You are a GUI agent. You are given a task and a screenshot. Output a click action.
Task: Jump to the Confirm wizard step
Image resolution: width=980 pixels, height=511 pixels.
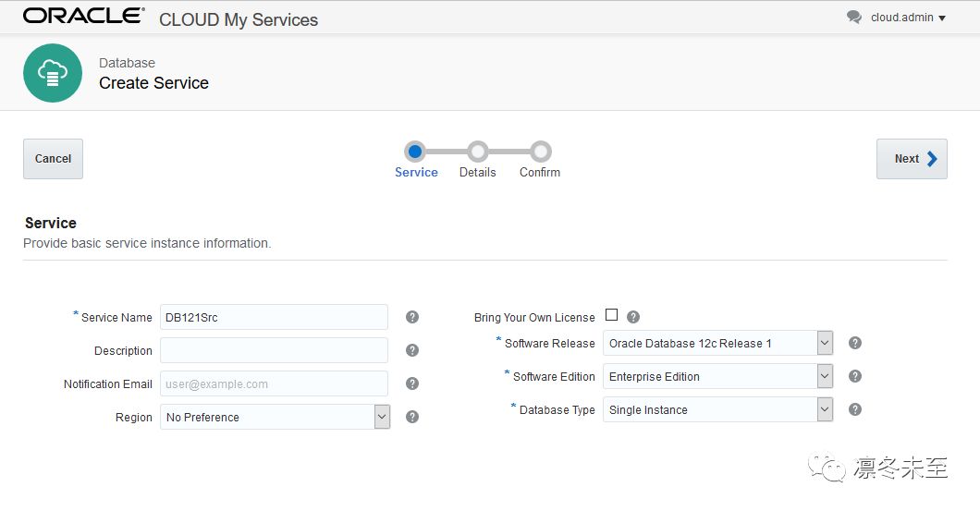(541, 152)
